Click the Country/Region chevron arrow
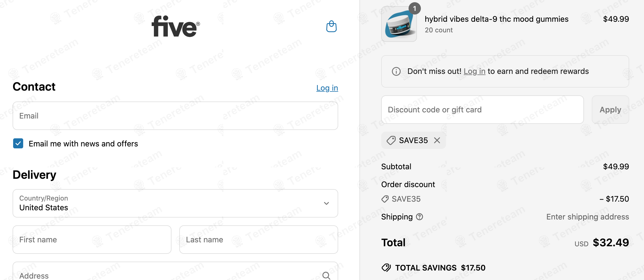Viewport: 644px width, 280px height. (x=326, y=203)
